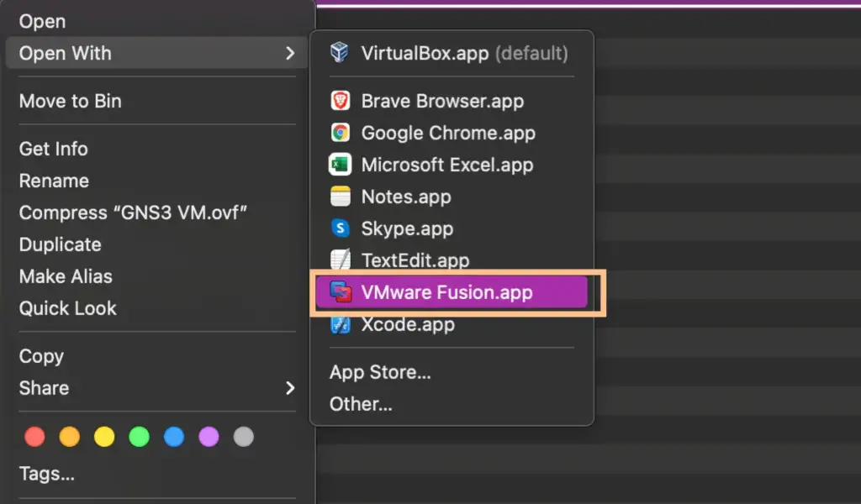Click App Store... to find apps
The width and height of the screenshot is (861, 504).
[x=379, y=372]
